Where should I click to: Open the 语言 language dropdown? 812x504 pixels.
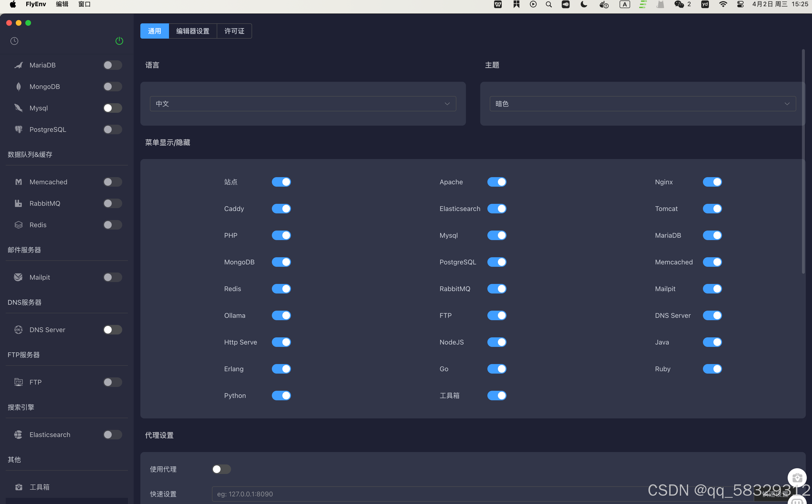[x=303, y=104]
